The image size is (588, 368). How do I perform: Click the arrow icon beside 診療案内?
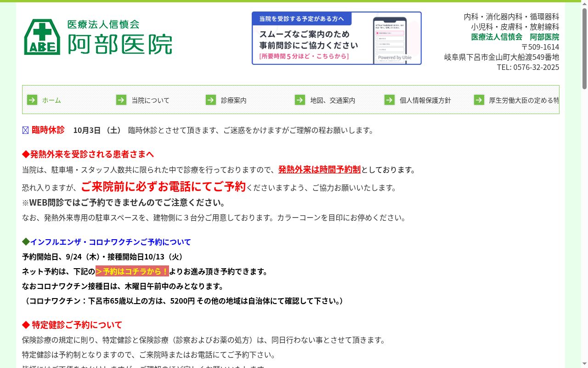pyautogui.click(x=211, y=100)
